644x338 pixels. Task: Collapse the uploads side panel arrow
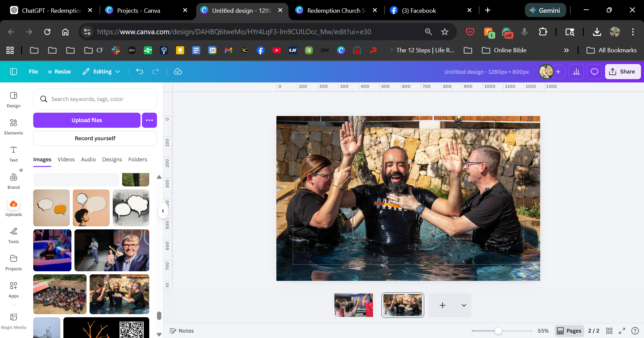point(163,211)
